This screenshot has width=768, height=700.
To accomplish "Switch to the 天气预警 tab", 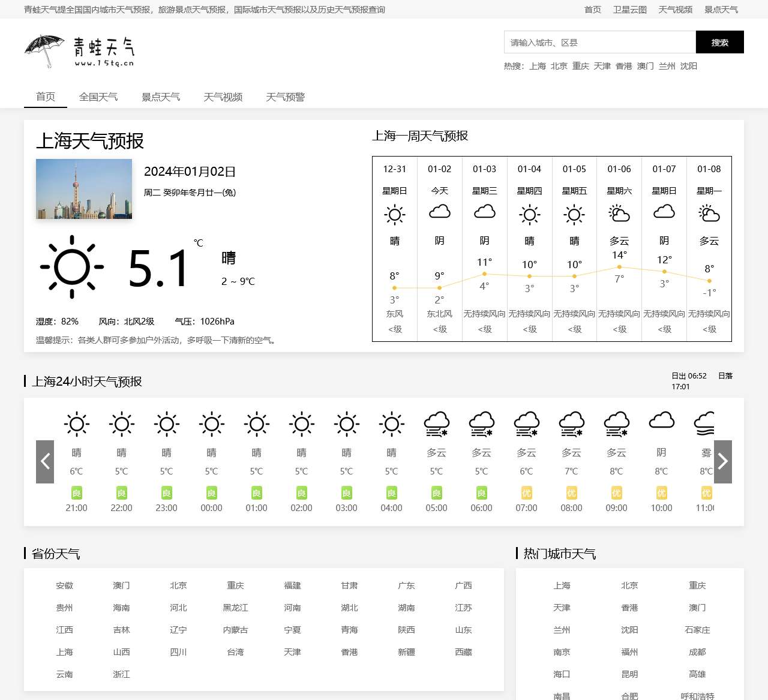I will 285,97.
